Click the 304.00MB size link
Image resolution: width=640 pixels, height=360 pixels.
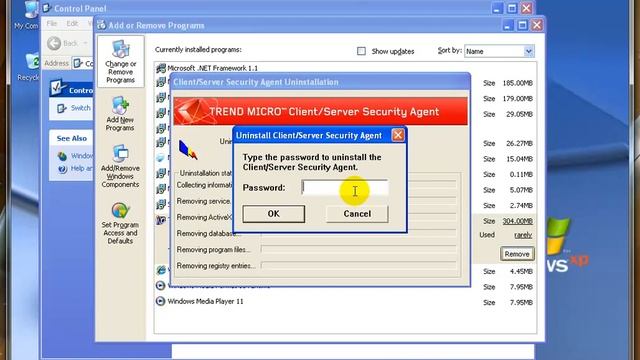point(518,221)
